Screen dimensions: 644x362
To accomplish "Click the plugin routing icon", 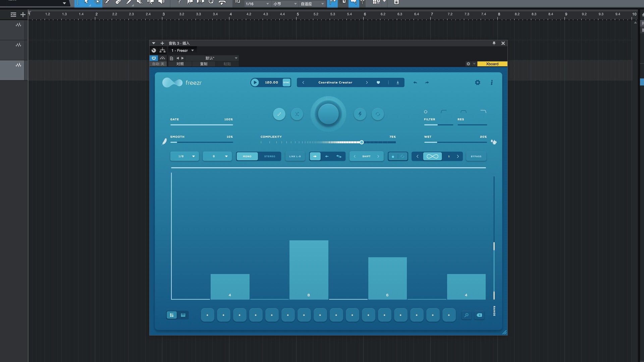I will point(162,51).
